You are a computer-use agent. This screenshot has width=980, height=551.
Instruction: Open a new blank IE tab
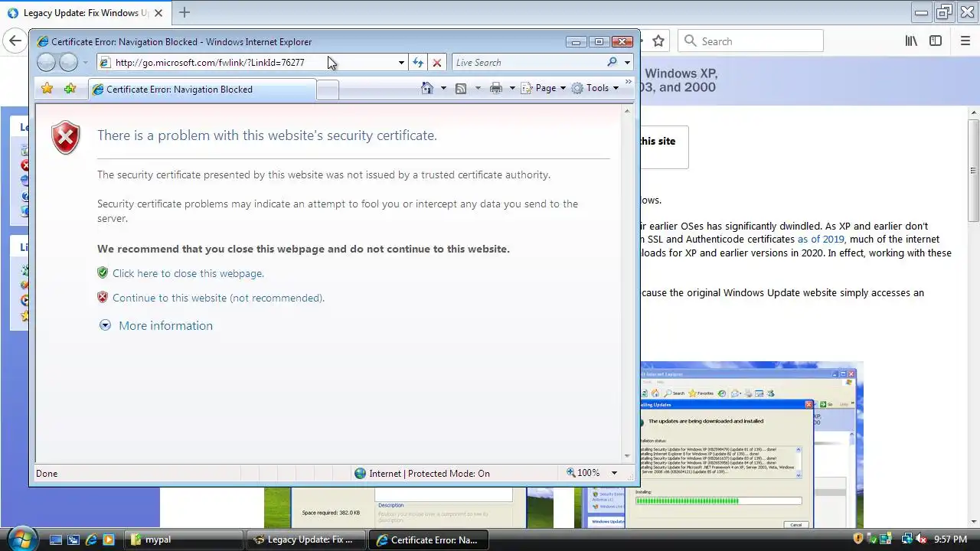point(328,90)
